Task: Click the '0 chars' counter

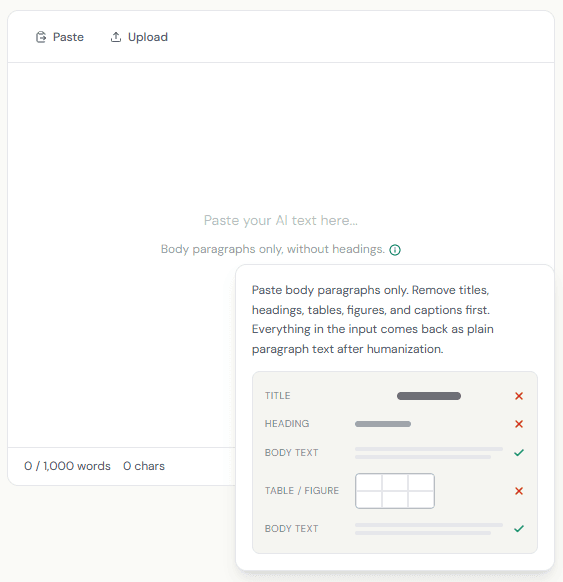Action: coord(144,466)
